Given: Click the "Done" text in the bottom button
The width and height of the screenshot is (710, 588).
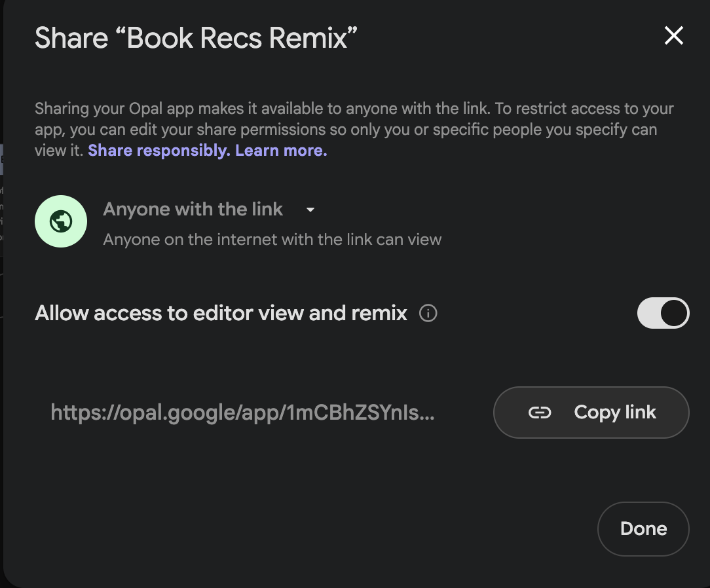Looking at the screenshot, I should tap(643, 529).
